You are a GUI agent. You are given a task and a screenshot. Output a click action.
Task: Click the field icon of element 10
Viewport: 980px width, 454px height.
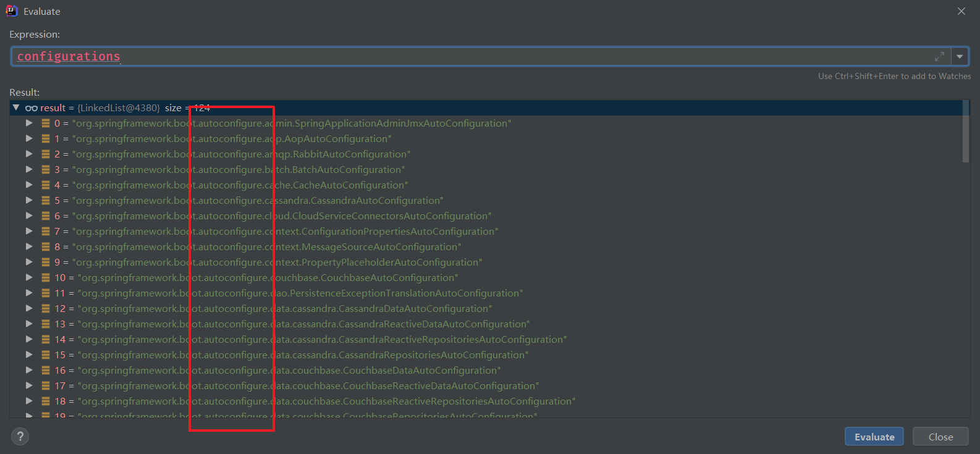pos(46,278)
